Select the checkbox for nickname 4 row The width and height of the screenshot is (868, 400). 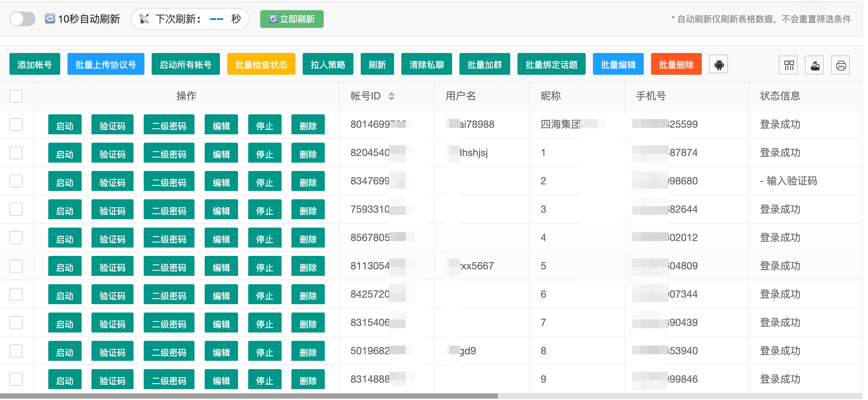coord(16,238)
